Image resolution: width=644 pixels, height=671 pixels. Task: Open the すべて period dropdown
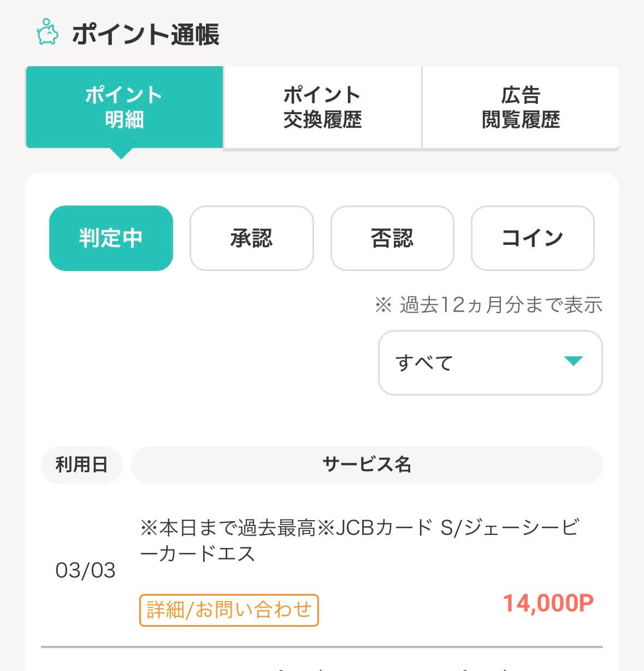pos(490,362)
